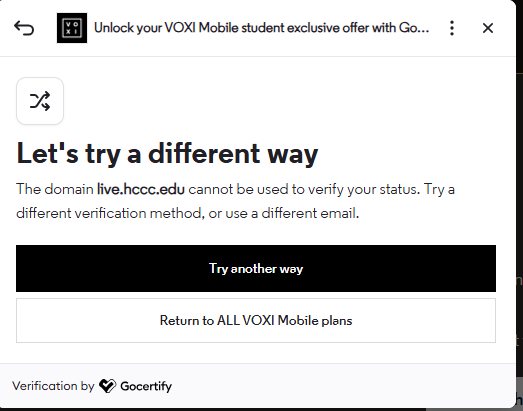This screenshot has height=411, width=523.
Task: Select the live.hccc.edu domain text
Action: (x=141, y=189)
